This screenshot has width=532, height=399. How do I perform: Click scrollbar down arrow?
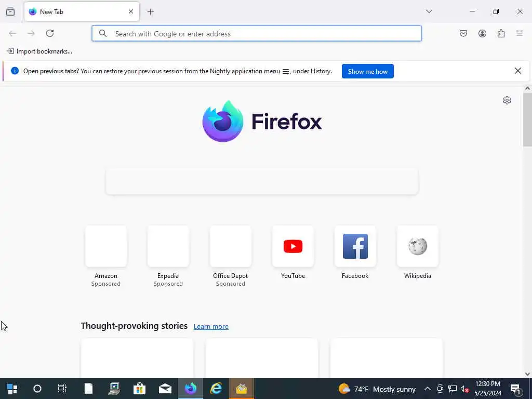[527, 374]
